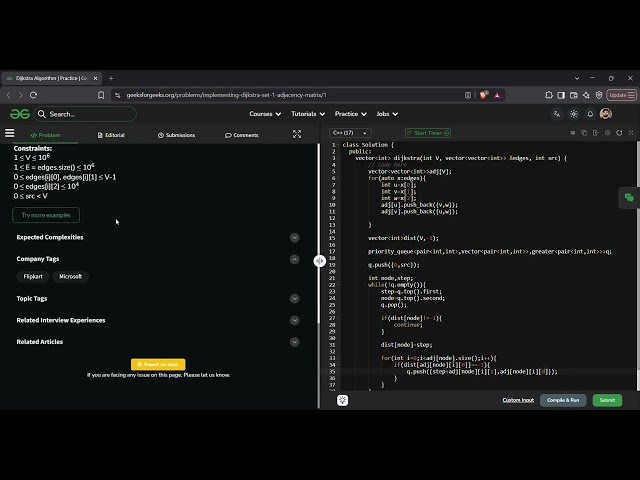The width and height of the screenshot is (640, 480).
Task: Open the Brave Wallet icon
Action: [573, 95]
